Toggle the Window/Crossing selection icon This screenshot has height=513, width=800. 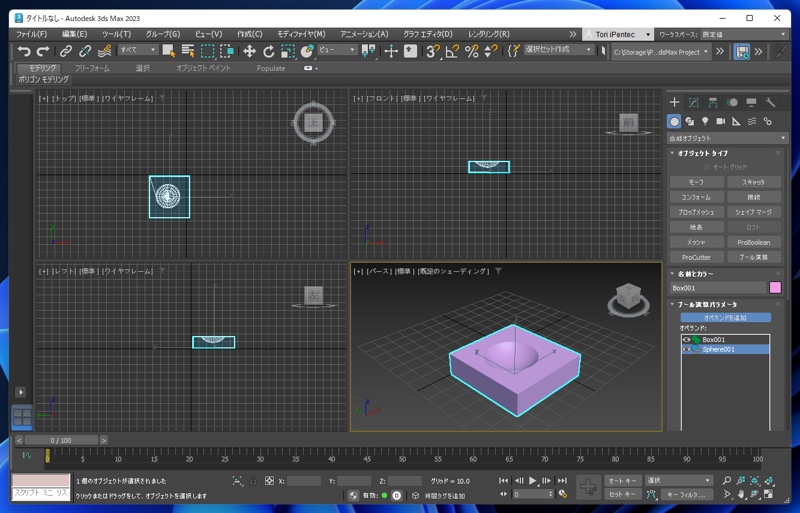227,51
